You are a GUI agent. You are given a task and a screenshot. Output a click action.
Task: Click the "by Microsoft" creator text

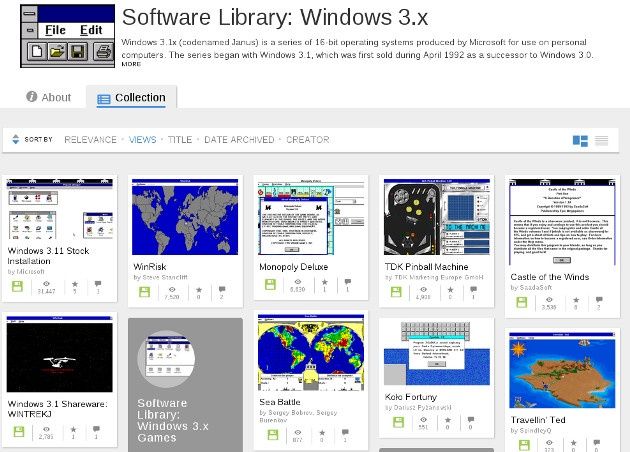tap(26, 272)
